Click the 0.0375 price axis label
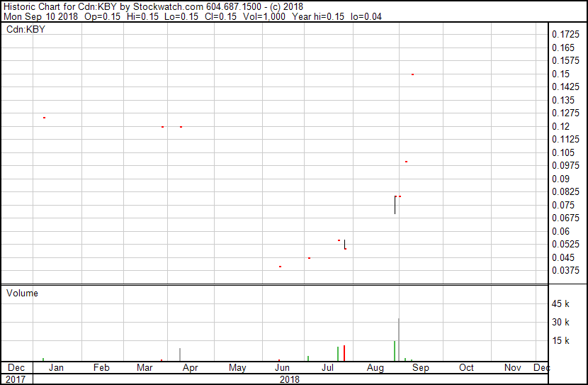This screenshot has width=588, height=385. point(565,271)
